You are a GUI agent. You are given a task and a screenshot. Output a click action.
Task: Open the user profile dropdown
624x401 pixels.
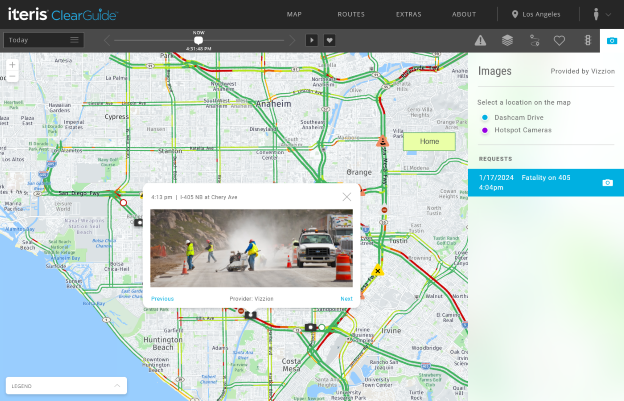(603, 15)
